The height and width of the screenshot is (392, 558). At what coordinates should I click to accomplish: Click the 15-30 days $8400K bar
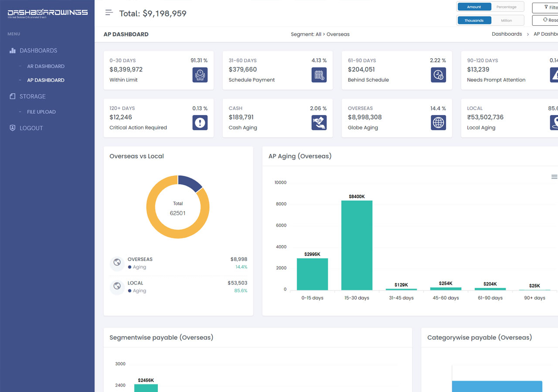(x=357, y=245)
